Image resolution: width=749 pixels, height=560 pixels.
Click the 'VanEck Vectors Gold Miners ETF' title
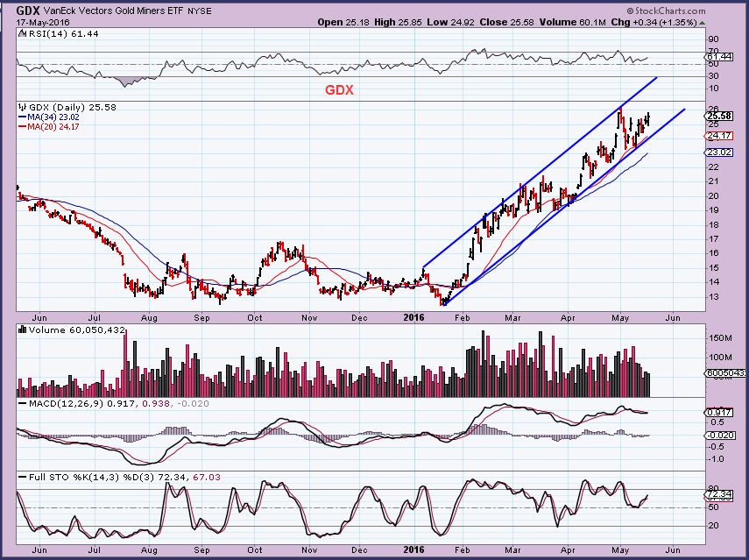[x=113, y=11]
